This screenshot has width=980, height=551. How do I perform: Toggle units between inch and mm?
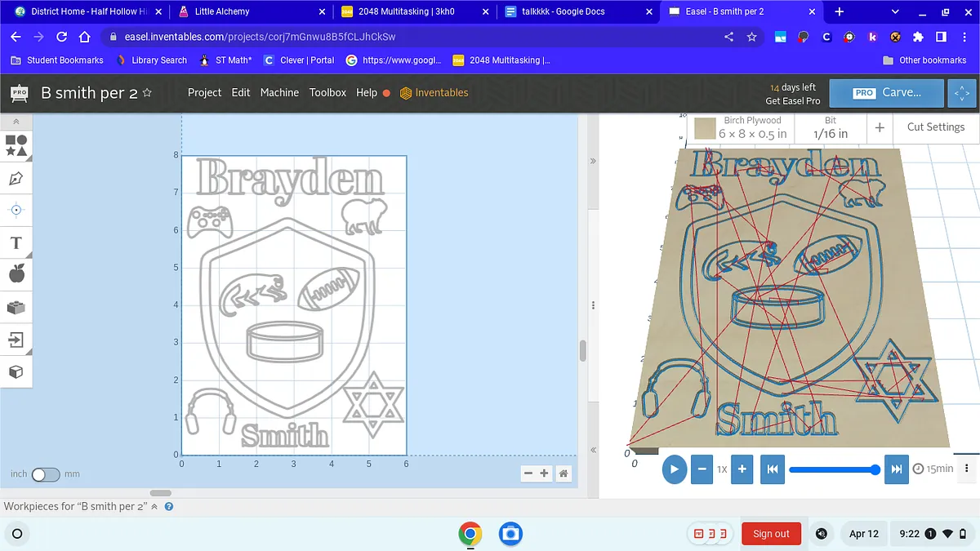tap(45, 474)
